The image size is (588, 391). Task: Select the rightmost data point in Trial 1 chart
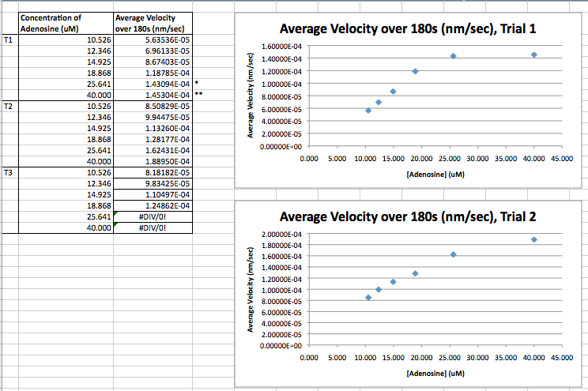click(x=534, y=55)
